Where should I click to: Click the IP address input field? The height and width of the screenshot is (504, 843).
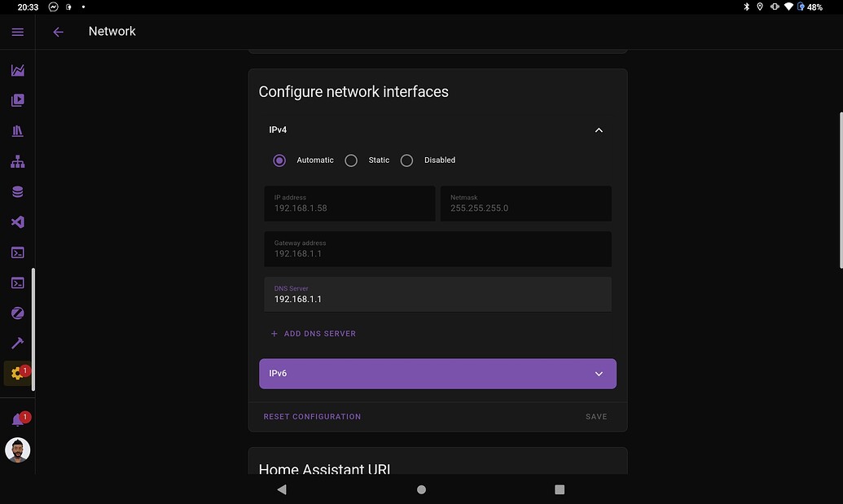(x=349, y=204)
